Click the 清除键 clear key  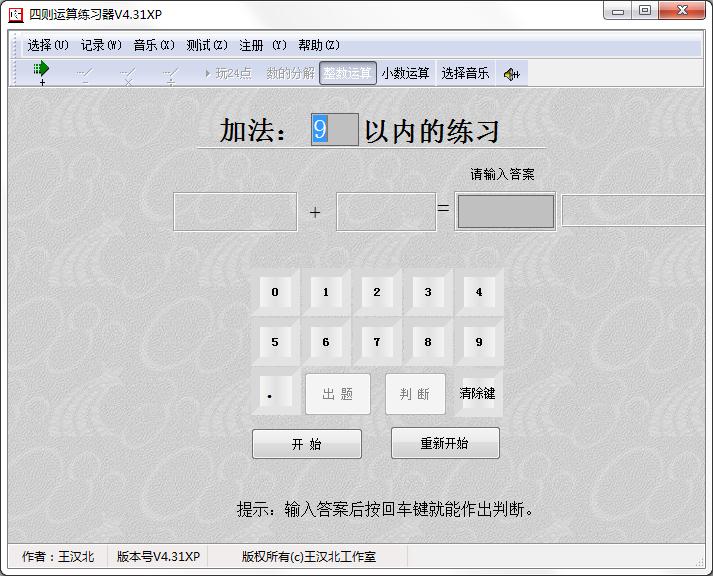(477, 394)
